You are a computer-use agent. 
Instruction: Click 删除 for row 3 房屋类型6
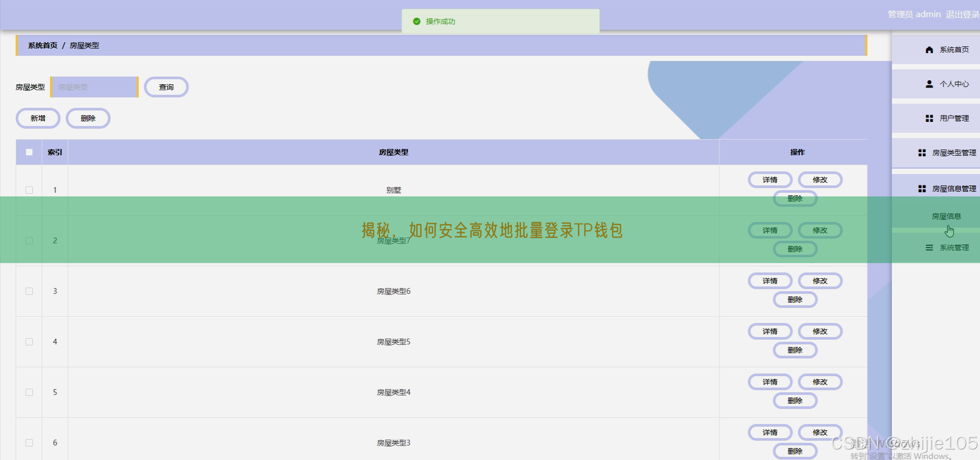(x=795, y=300)
